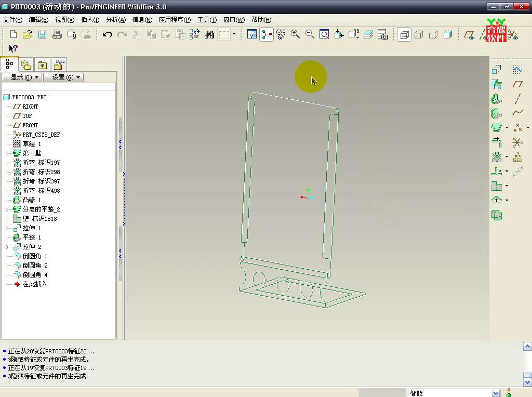Undo the last action
The height and width of the screenshot is (397, 532).
tap(107, 34)
